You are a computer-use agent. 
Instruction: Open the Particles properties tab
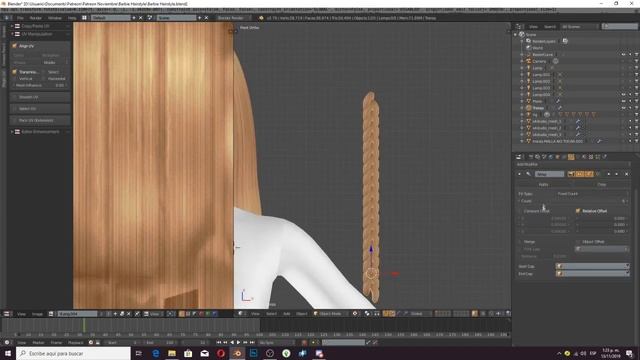tap(598, 157)
